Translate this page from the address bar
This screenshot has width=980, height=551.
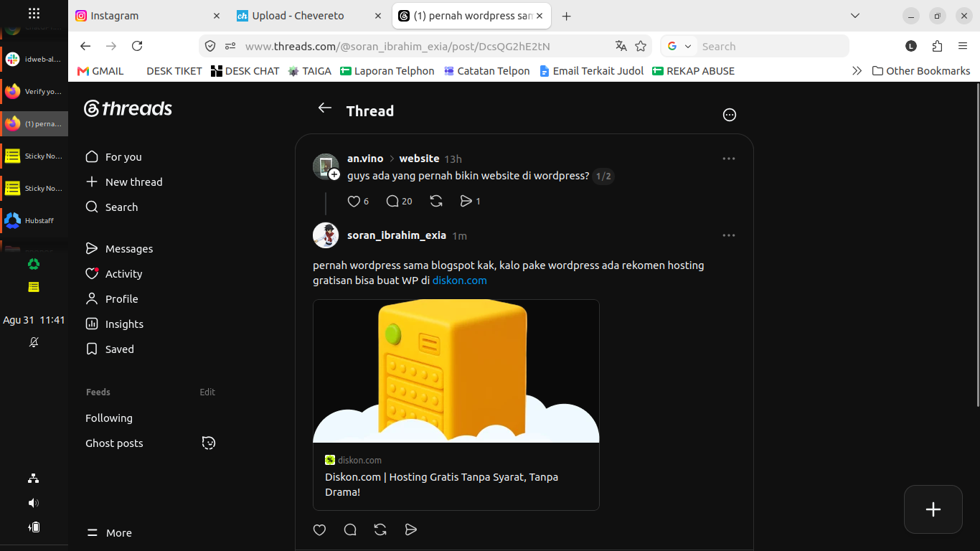click(x=621, y=46)
